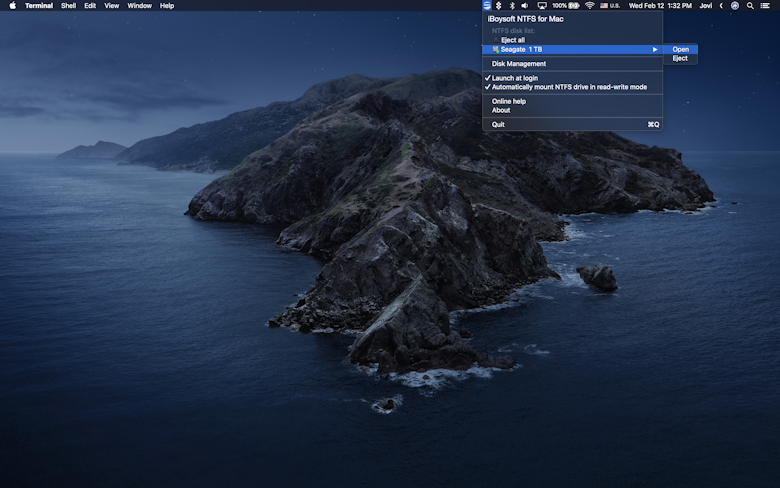Select Open in the Seagate submenu
The height and width of the screenshot is (488, 780).
click(681, 49)
